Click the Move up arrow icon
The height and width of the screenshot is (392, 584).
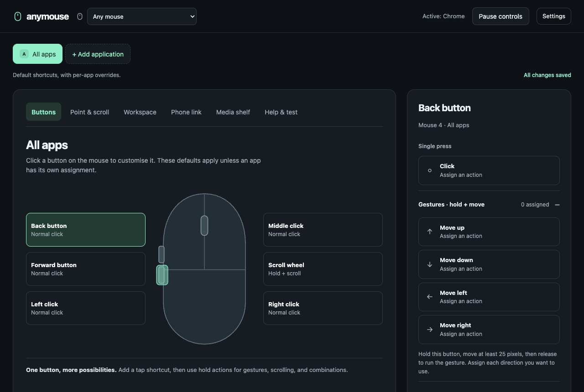coord(430,232)
